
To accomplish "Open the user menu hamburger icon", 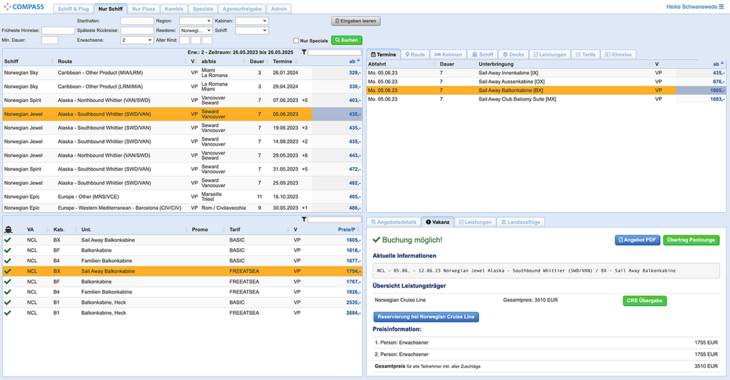I will pyautogui.click(x=722, y=7).
